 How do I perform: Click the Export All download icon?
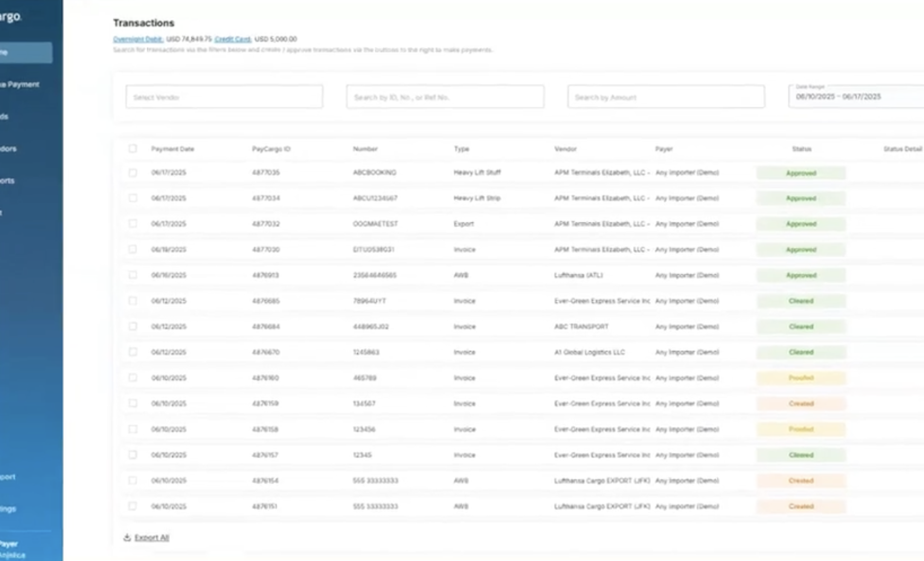(x=127, y=538)
